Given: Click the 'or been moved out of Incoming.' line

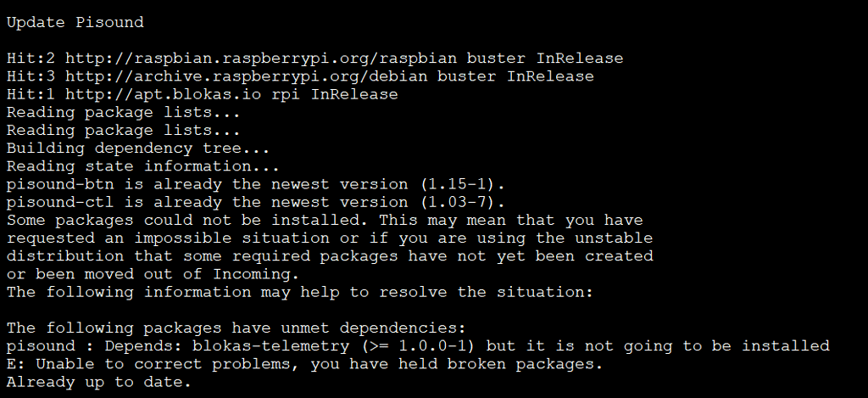Looking at the screenshot, I should [152, 273].
